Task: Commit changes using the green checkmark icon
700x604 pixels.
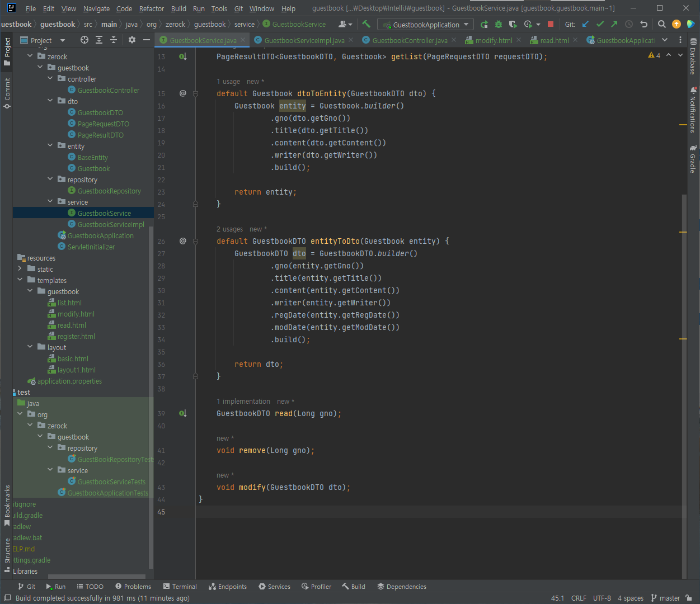Action: (x=600, y=24)
